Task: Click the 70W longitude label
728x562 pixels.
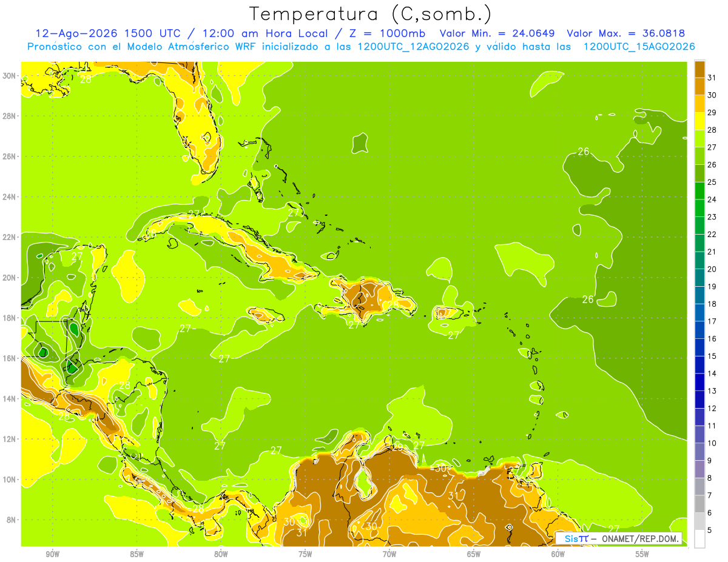Action: [x=389, y=554]
